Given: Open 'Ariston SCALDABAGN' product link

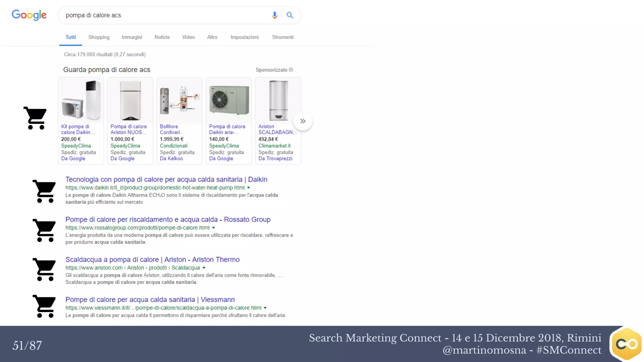Looking at the screenshot, I should [x=278, y=129].
